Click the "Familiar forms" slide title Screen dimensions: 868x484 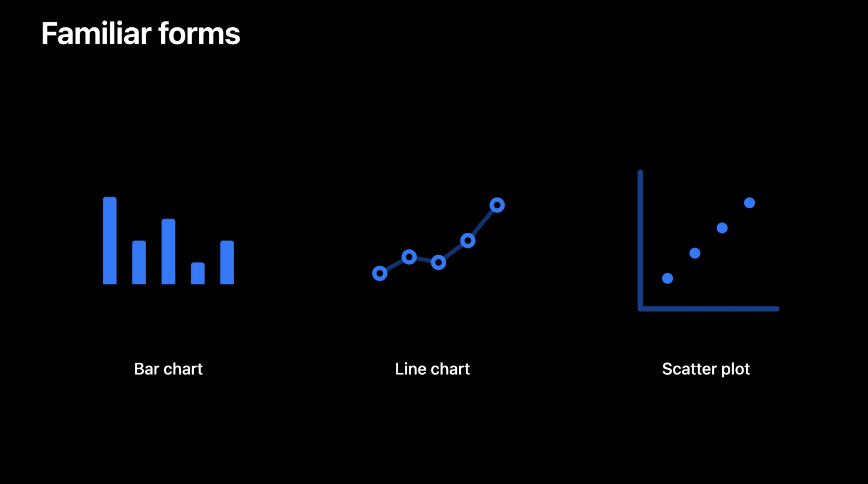[141, 33]
